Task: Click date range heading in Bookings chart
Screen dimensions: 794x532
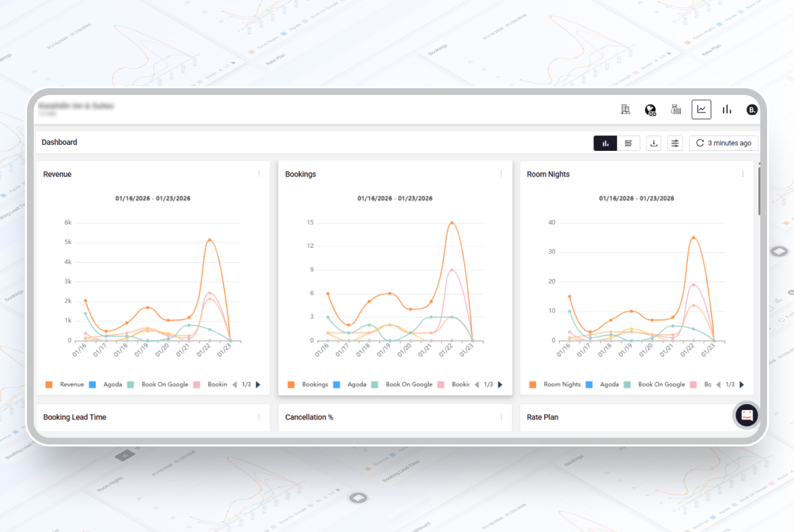Action: click(395, 199)
